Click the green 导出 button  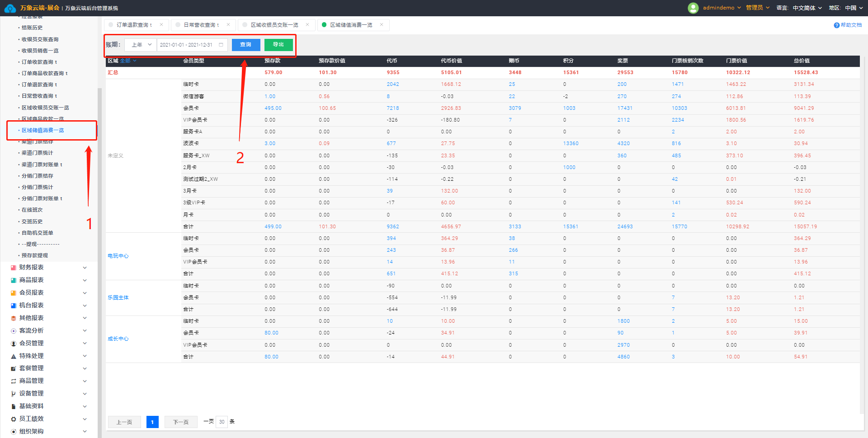[x=278, y=45]
